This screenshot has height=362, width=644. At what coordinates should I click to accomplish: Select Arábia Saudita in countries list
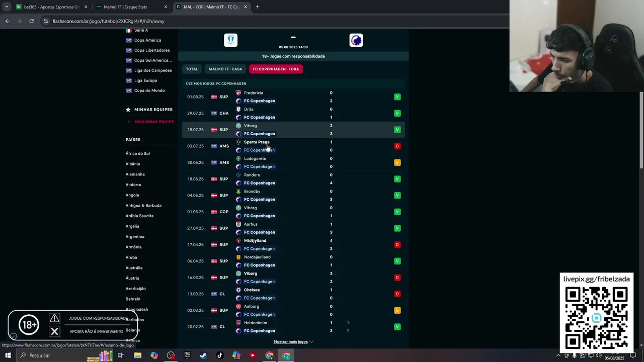click(139, 216)
